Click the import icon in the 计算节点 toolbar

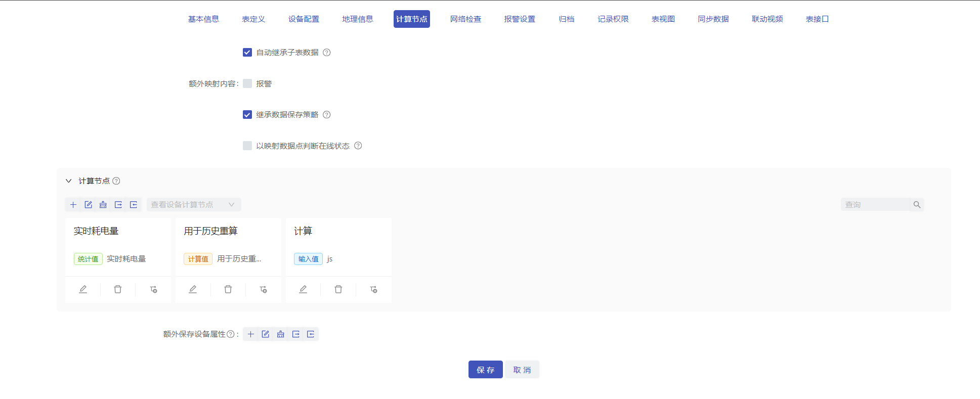pos(134,205)
